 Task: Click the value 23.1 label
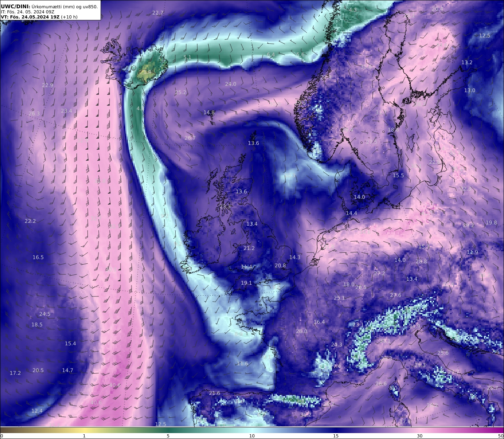coord(358,324)
